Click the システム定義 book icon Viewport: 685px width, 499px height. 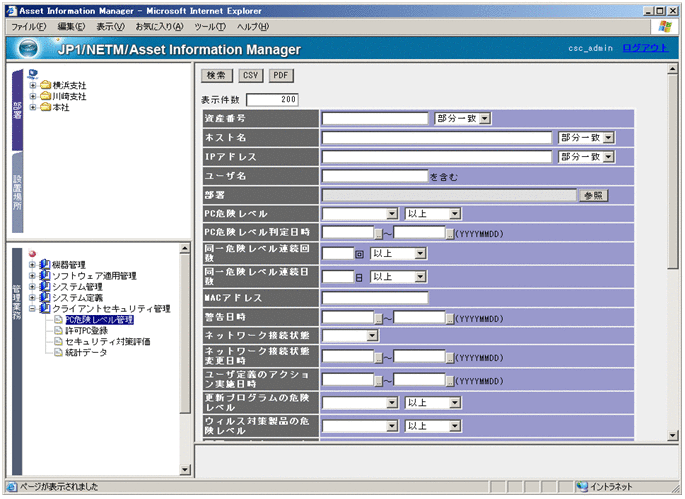[x=44, y=298]
